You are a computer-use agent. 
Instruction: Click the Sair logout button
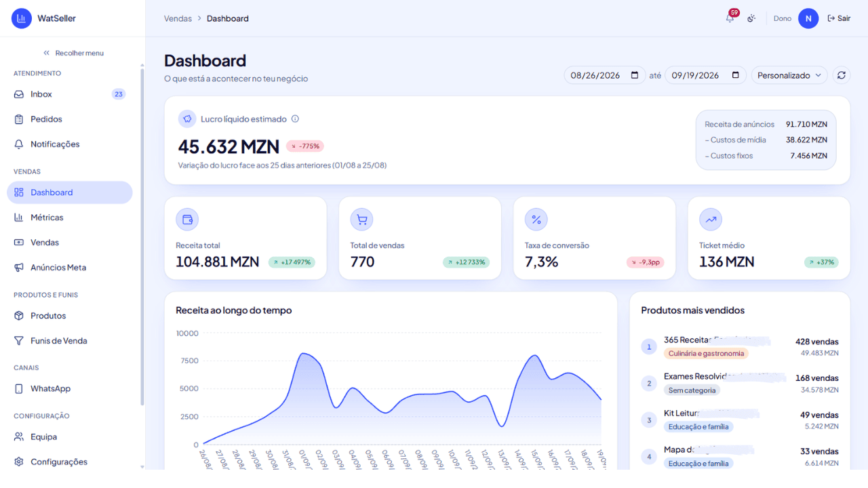click(x=839, y=18)
